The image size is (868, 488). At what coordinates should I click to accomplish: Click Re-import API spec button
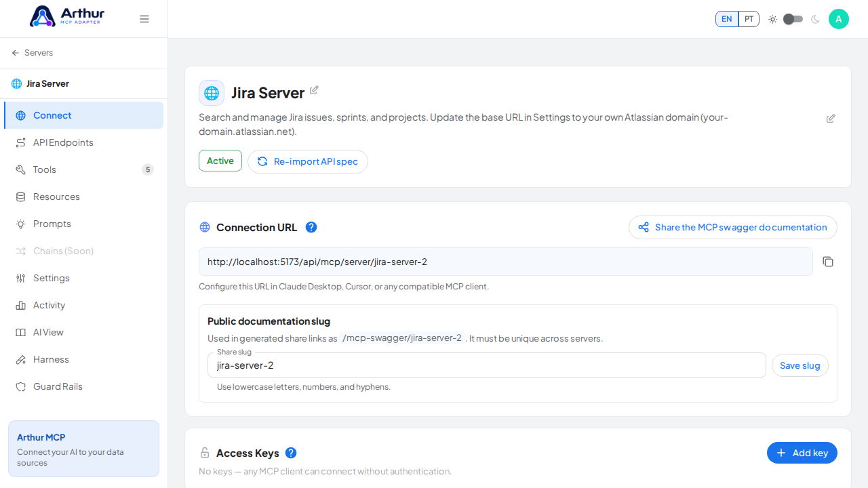click(308, 161)
